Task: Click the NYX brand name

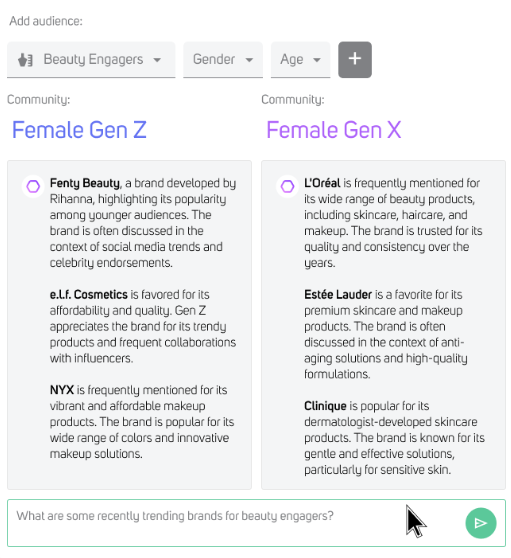Action: [62, 390]
